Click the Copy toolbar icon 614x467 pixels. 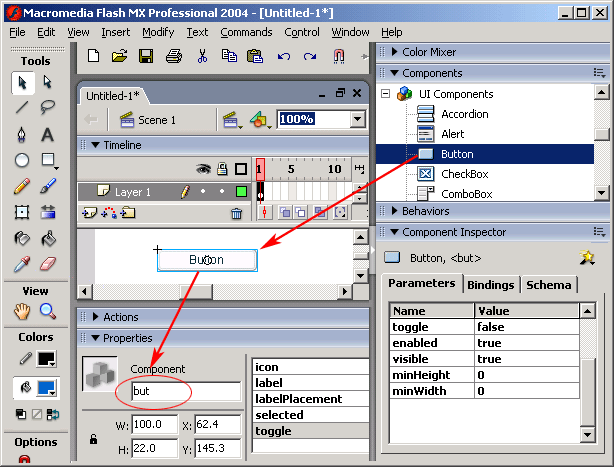click(x=229, y=56)
